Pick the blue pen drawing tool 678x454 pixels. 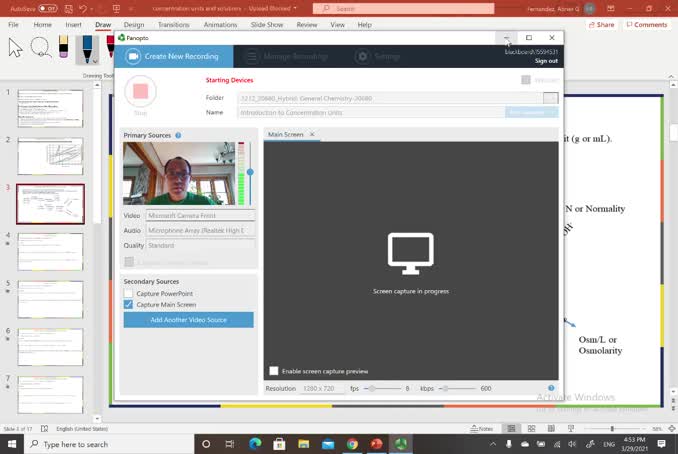87,48
